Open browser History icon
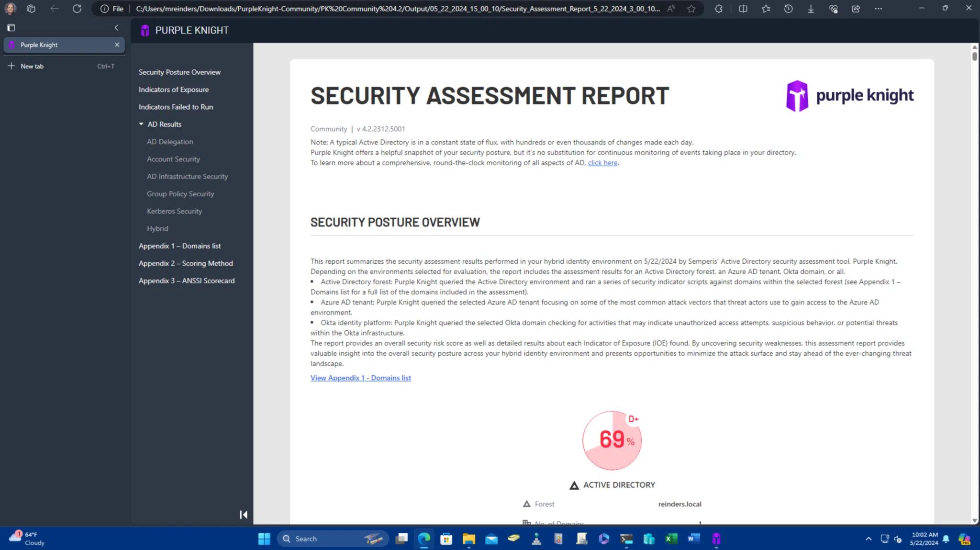Screen dimensions: 980x550 (x=788, y=9)
